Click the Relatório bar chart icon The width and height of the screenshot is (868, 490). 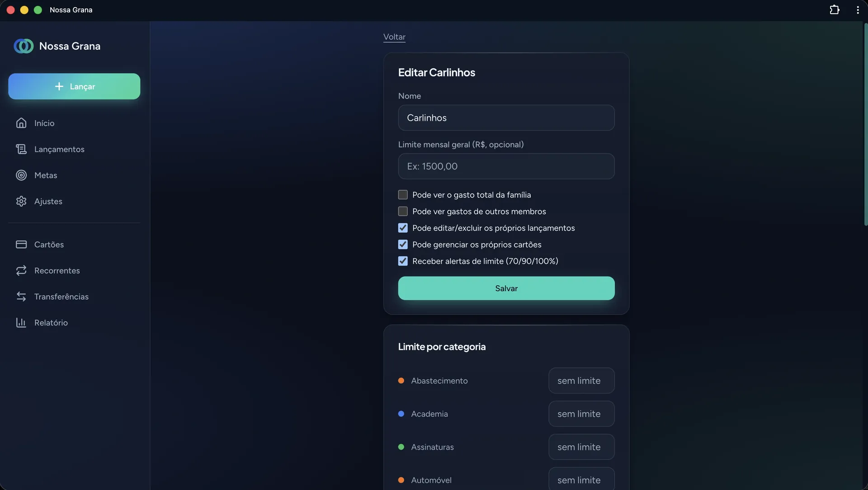(x=21, y=323)
